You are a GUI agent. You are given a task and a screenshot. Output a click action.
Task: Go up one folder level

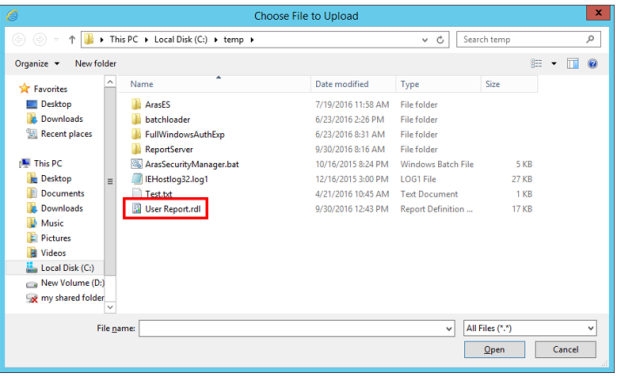point(72,39)
